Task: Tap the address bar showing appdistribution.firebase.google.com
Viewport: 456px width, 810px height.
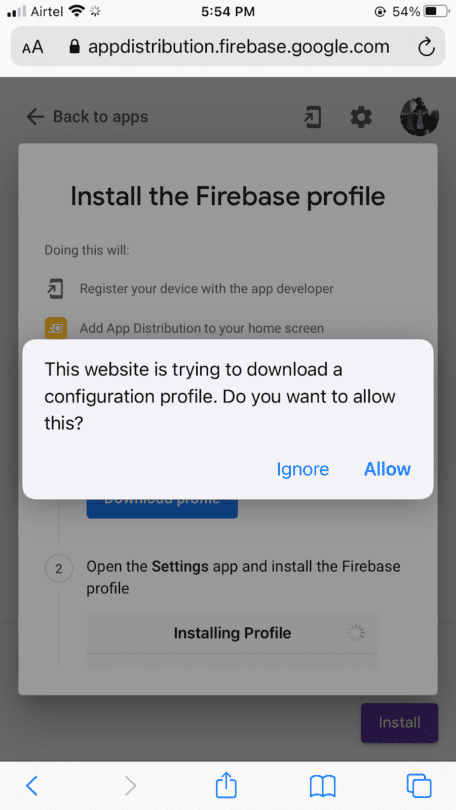Action: click(228, 47)
